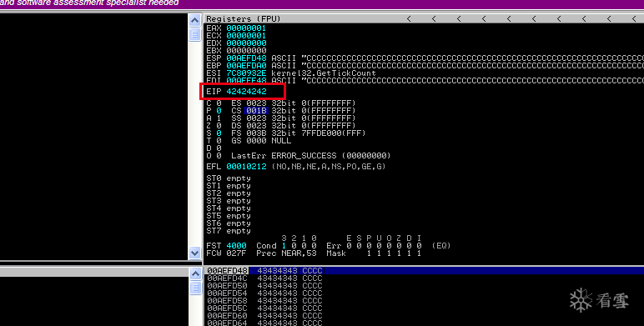
Task: Click the disassembly pane scroll up arrow
Action: 194,20
